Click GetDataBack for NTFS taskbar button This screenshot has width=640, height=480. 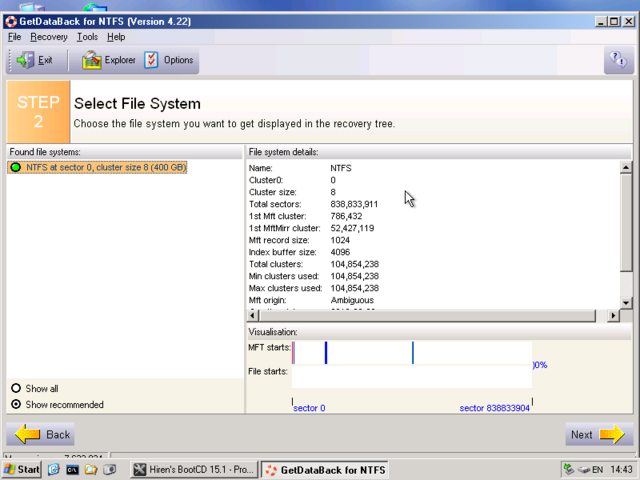point(325,470)
